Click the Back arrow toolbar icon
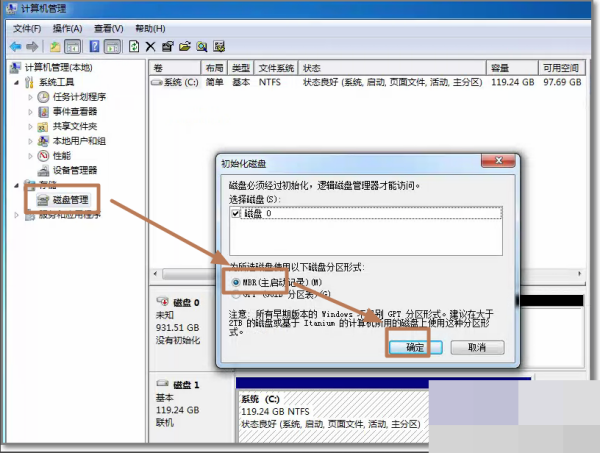Screen dimensions: 600x453 click(15, 47)
